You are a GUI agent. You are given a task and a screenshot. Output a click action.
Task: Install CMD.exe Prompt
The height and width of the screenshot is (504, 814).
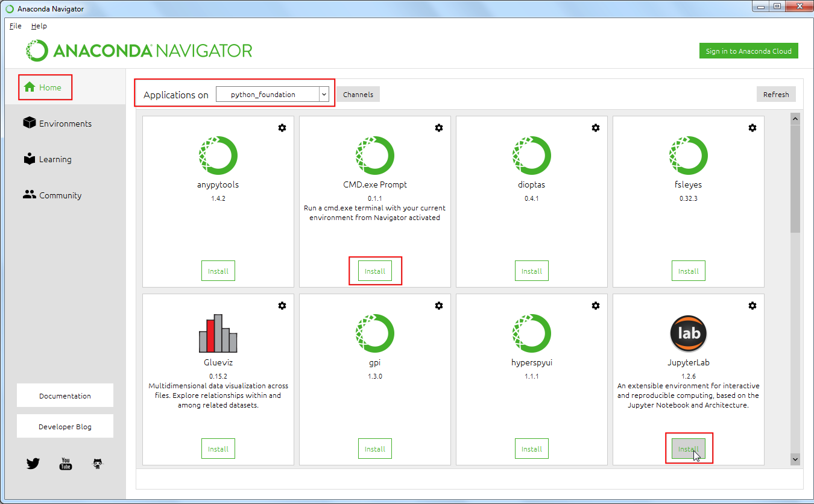coord(375,271)
